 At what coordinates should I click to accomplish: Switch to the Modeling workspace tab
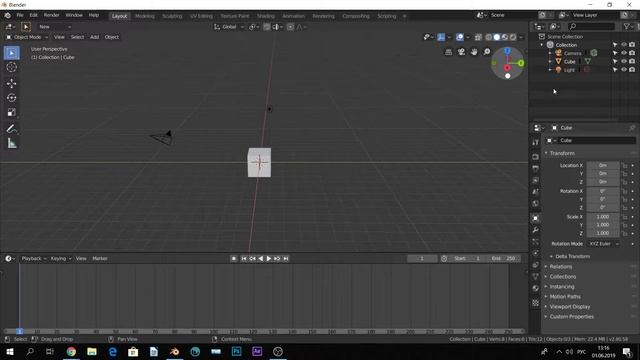(145, 16)
